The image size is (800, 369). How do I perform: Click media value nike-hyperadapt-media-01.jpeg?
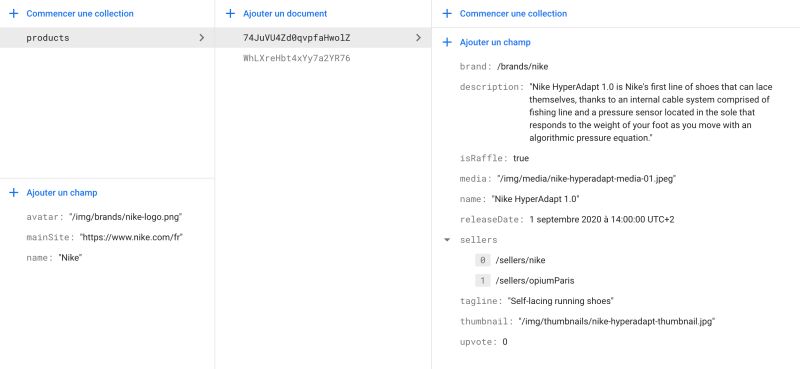[587, 179]
